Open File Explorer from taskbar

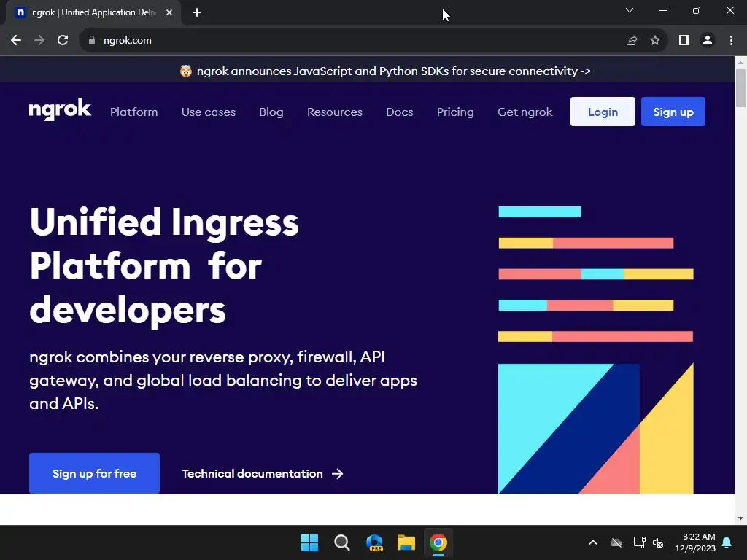pyautogui.click(x=406, y=542)
